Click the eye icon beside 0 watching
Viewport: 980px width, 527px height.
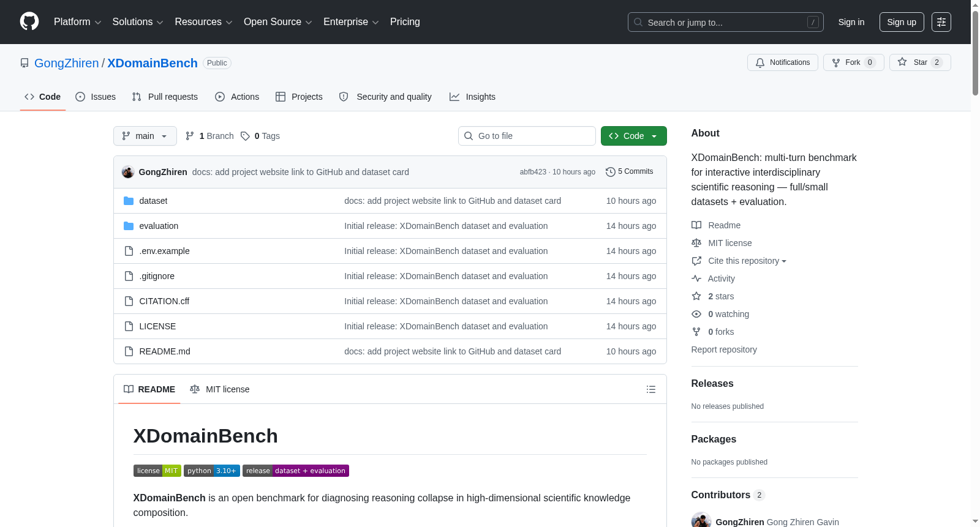click(x=696, y=314)
